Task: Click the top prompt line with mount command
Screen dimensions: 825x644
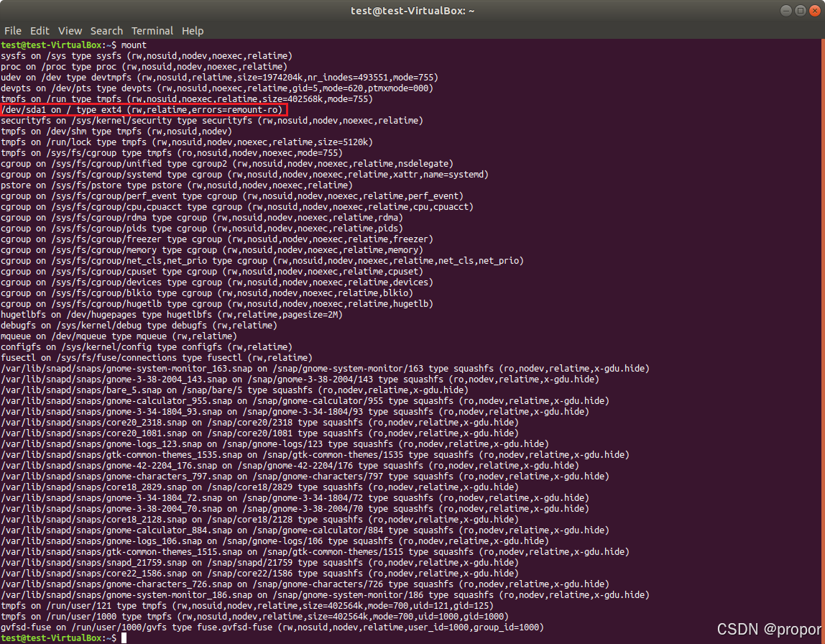Action: click(73, 45)
